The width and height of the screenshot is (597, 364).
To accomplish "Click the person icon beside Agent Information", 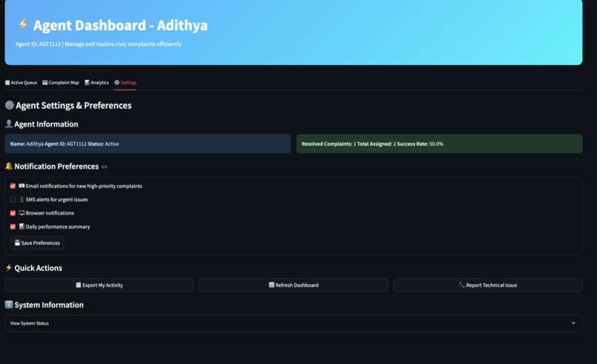I will (x=9, y=124).
